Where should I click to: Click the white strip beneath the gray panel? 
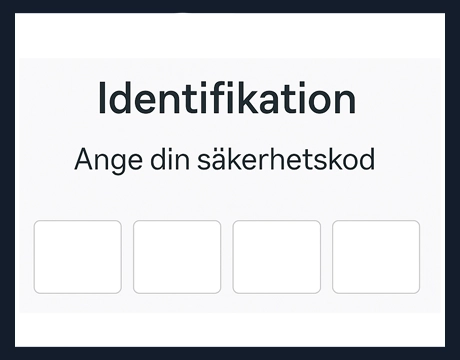click(x=230, y=330)
